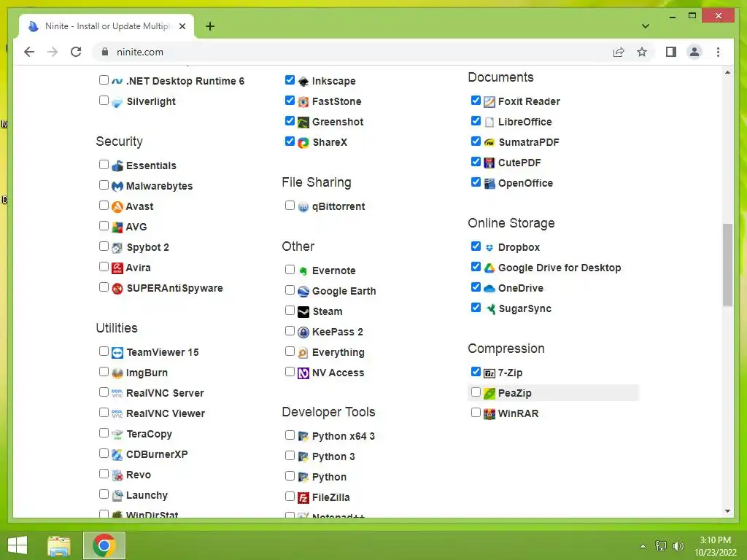Click the KeePass 2 icon
The height and width of the screenshot is (560, 747).
pyautogui.click(x=303, y=332)
